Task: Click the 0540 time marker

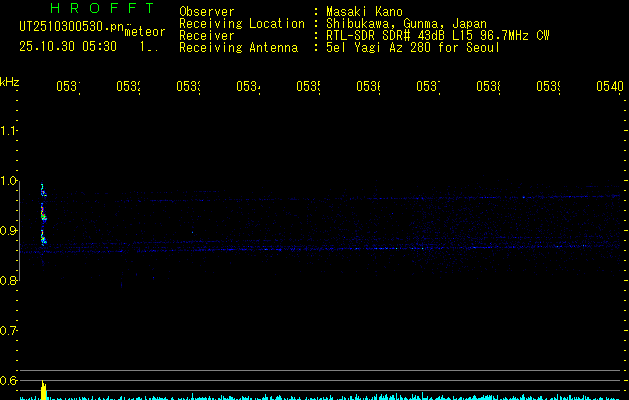Action: (x=609, y=87)
